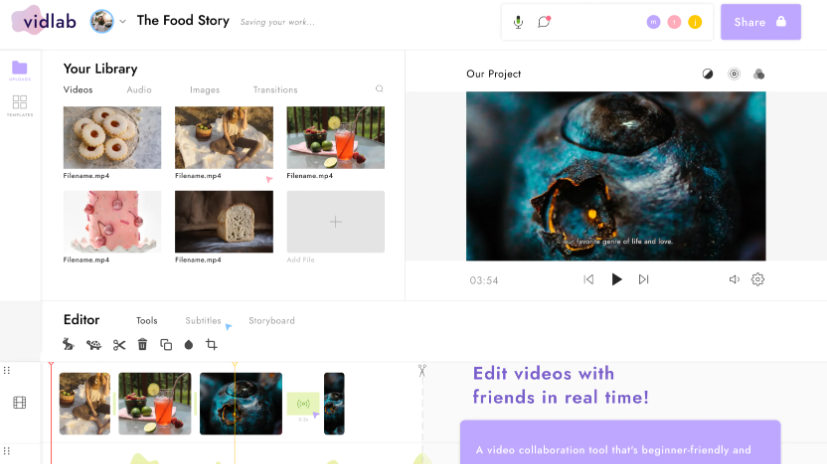Open the Tools editor tab
Screen dimensions: 827x464
click(x=147, y=321)
